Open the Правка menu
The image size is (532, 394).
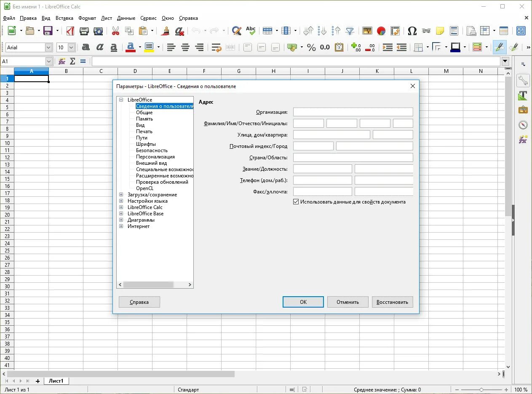(28, 18)
